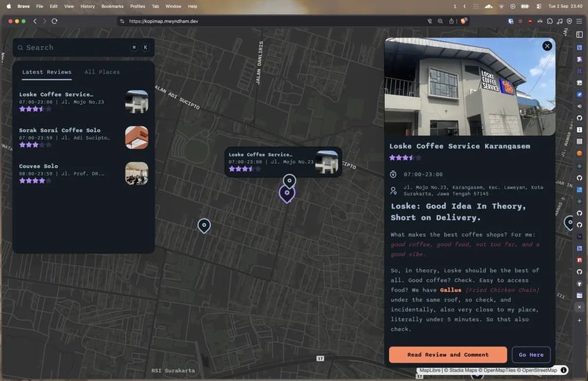Click the lone map marker north of RSI Surakarta
Viewport: 588px width, 381px height.
pyautogui.click(x=204, y=225)
